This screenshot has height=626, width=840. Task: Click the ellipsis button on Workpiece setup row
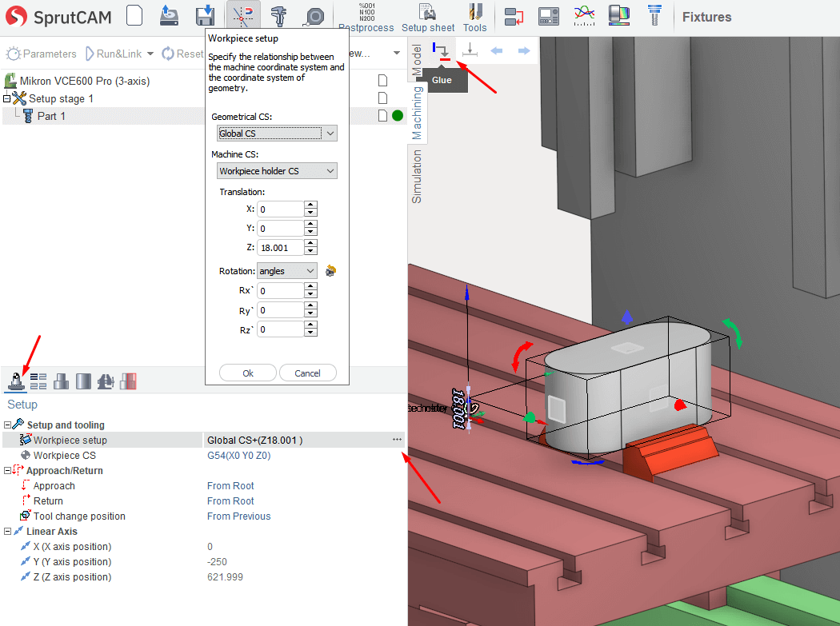397,440
